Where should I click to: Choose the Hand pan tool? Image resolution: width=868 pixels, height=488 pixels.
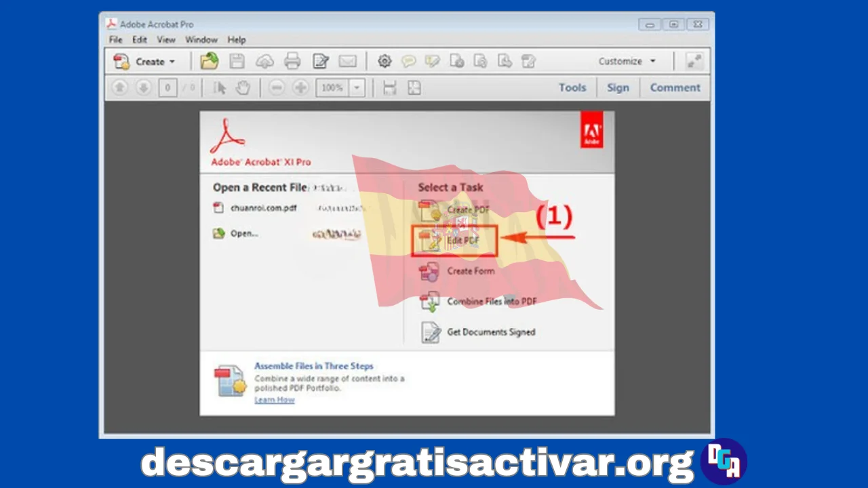click(x=243, y=88)
